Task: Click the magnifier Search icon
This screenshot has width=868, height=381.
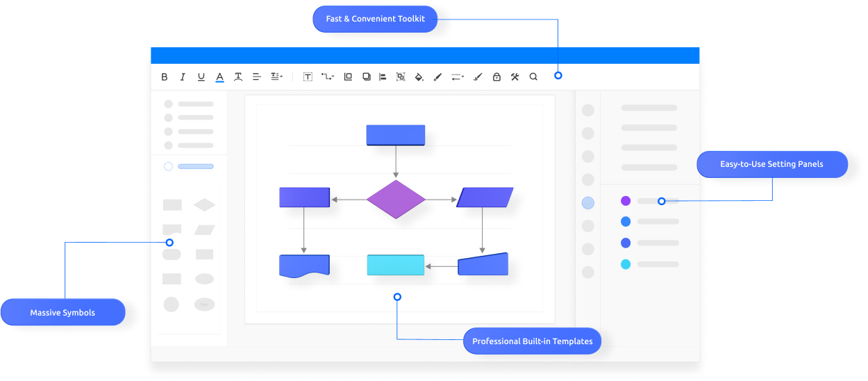Action: (533, 77)
